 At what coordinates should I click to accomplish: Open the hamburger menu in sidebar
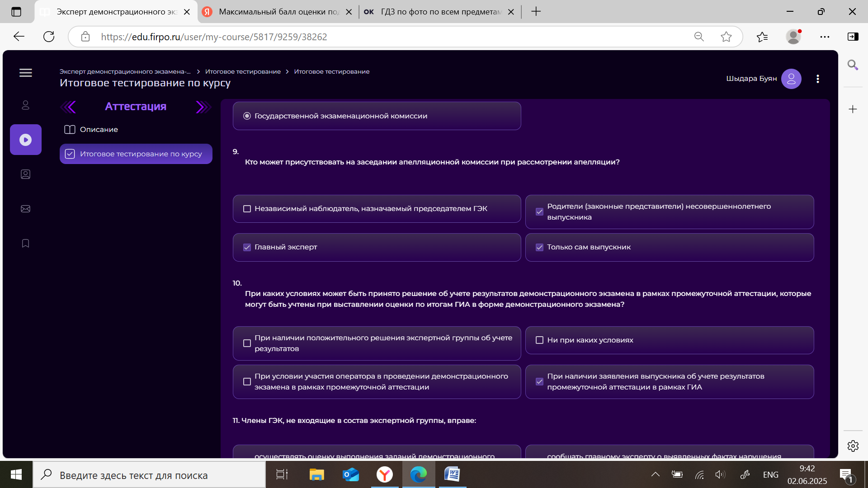pyautogui.click(x=26, y=73)
